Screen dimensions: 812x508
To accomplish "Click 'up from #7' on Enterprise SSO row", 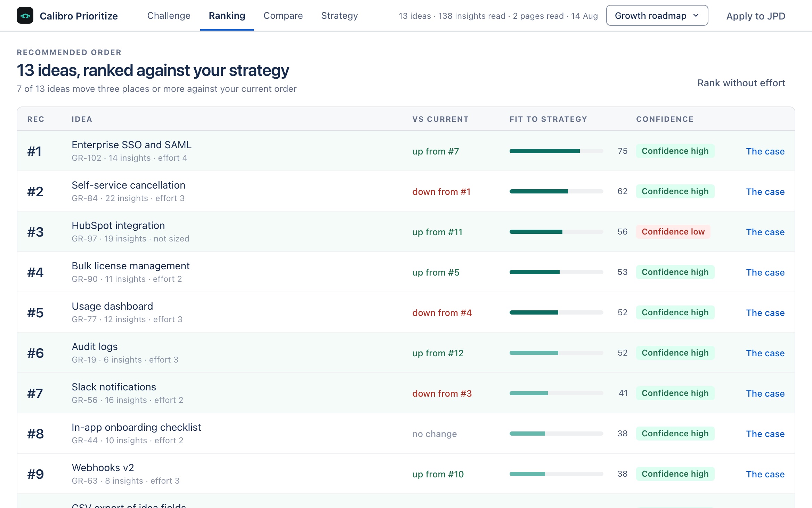I will pos(436,151).
